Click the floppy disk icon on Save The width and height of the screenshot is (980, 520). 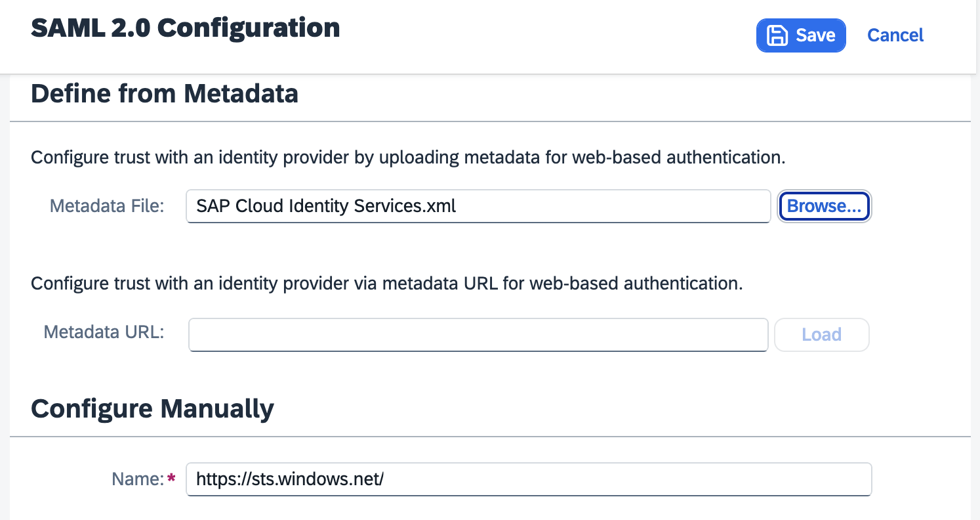pyautogui.click(x=777, y=35)
